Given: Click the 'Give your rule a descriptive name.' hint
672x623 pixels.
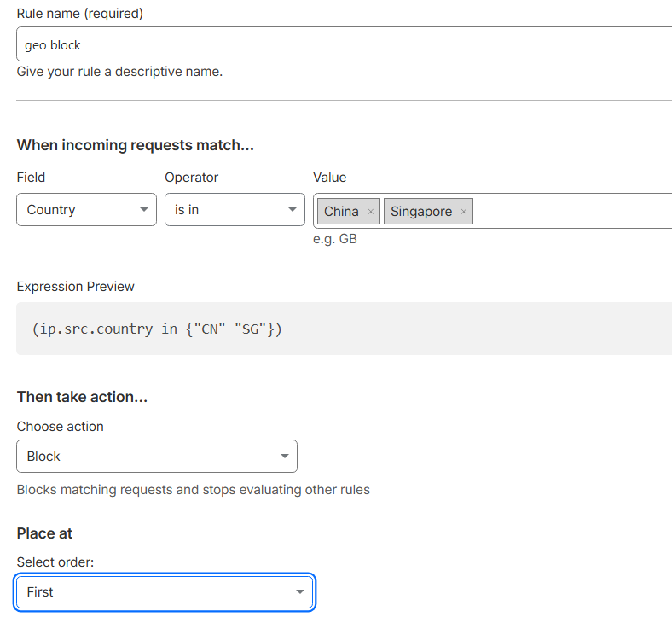Looking at the screenshot, I should (x=119, y=72).
